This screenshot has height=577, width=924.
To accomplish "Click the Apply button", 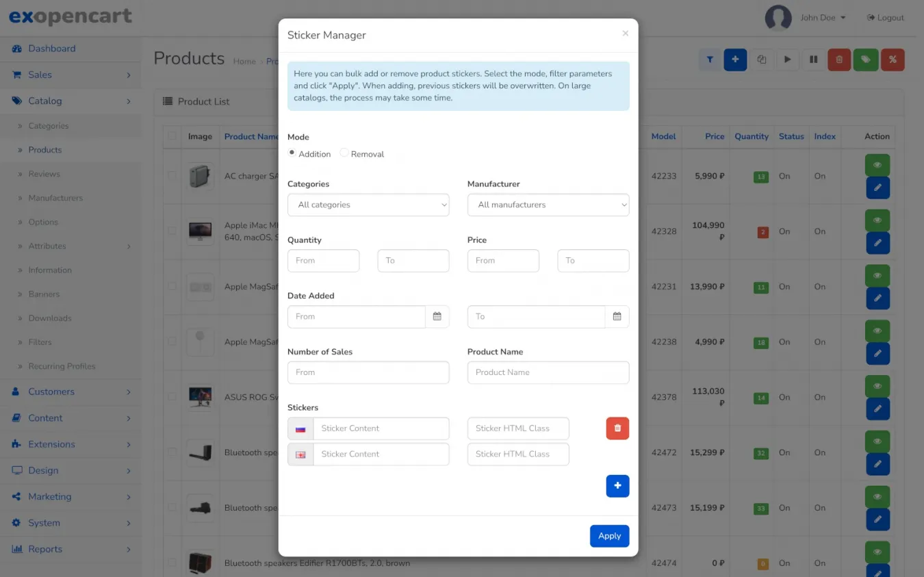I will pos(609,536).
